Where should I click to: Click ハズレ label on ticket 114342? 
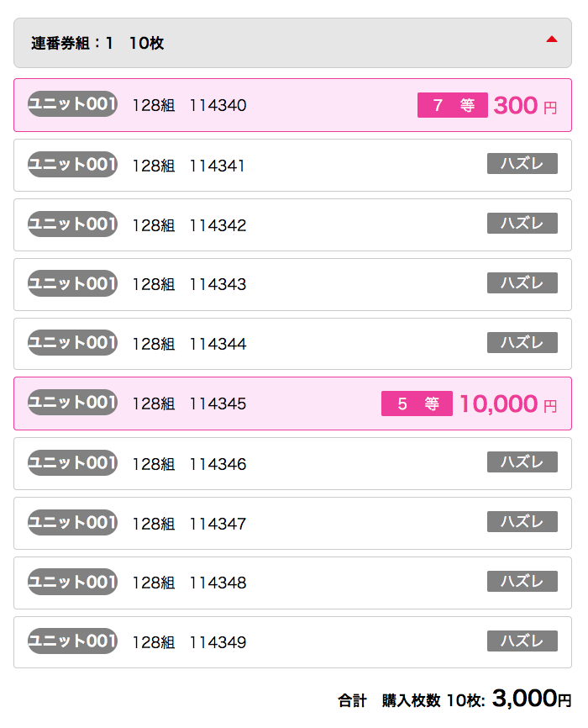pos(522,223)
